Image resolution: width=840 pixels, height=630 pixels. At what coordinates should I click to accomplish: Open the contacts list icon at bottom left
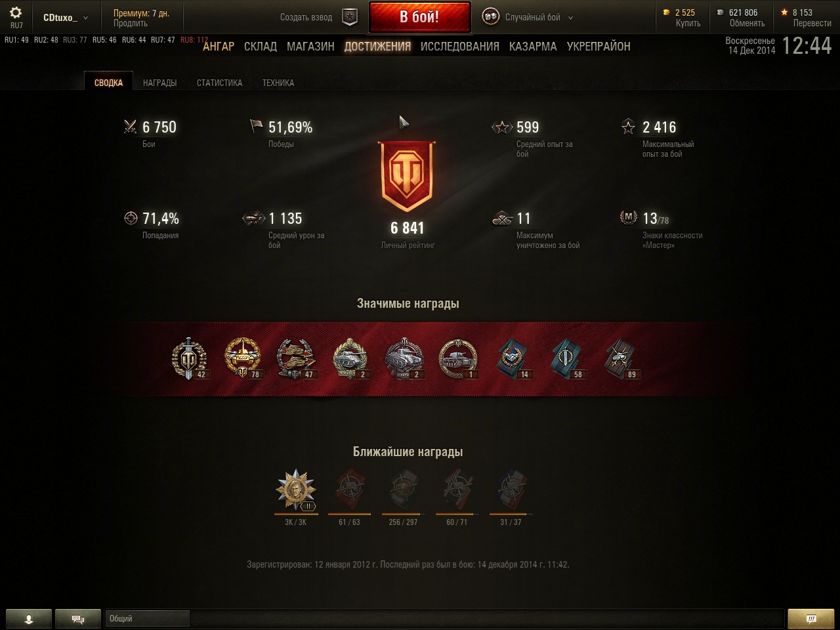28,619
